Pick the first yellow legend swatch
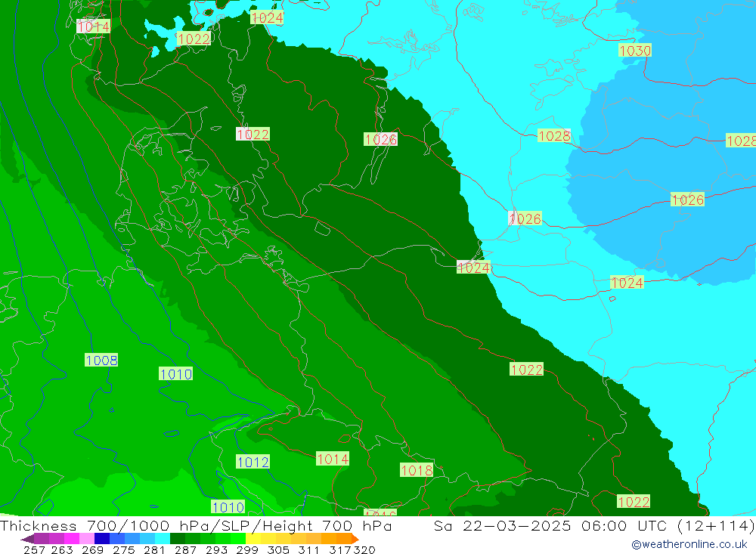 point(253,539)
